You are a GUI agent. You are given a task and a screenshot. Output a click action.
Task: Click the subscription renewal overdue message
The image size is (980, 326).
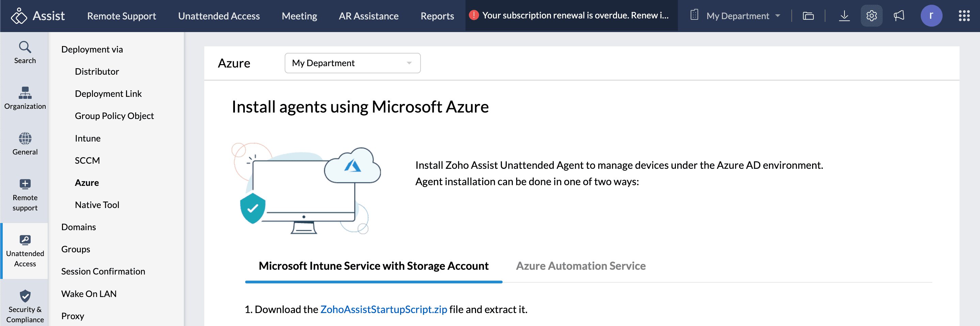[575, 15]
